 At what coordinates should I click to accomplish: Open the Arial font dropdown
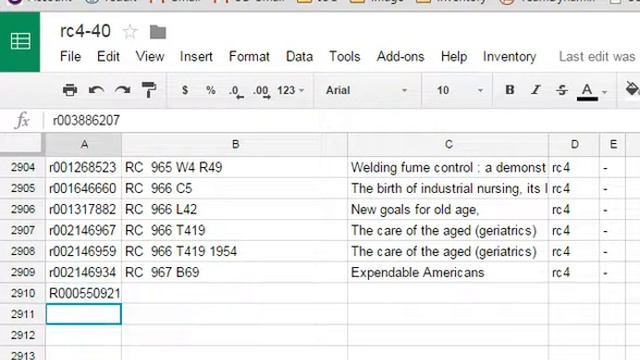tap(366, 90)
